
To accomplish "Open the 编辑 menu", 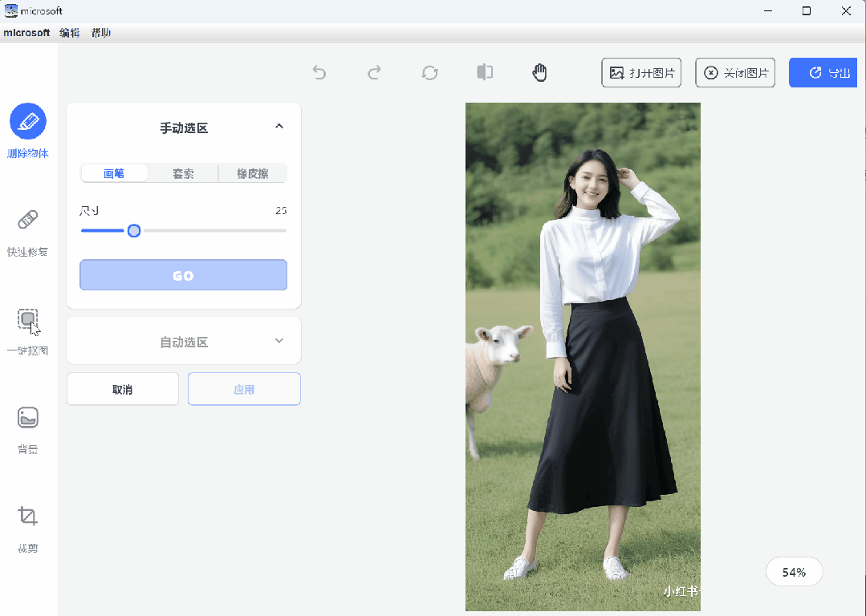I will (69, 33).
